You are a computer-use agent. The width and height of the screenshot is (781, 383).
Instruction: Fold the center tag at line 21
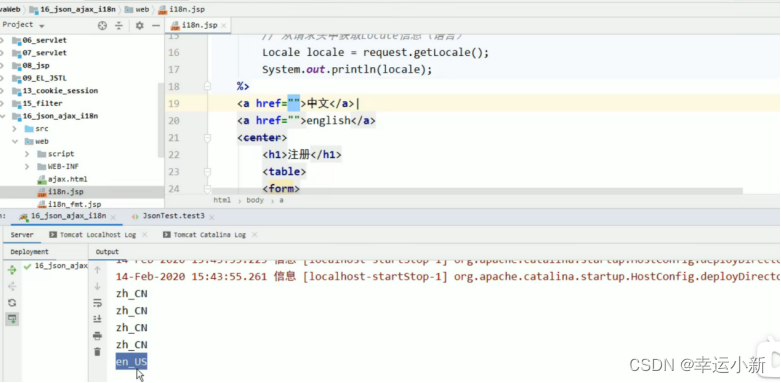pos(208,137)
